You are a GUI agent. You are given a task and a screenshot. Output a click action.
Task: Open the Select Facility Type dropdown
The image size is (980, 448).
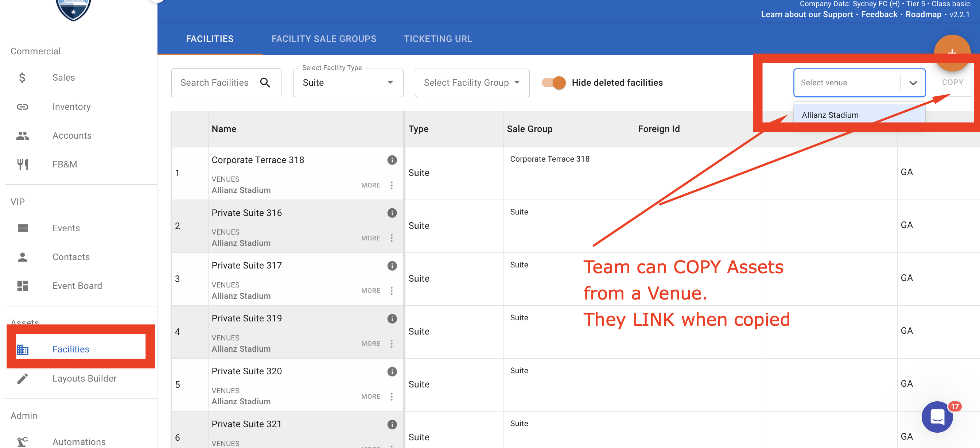click(348, 82)
